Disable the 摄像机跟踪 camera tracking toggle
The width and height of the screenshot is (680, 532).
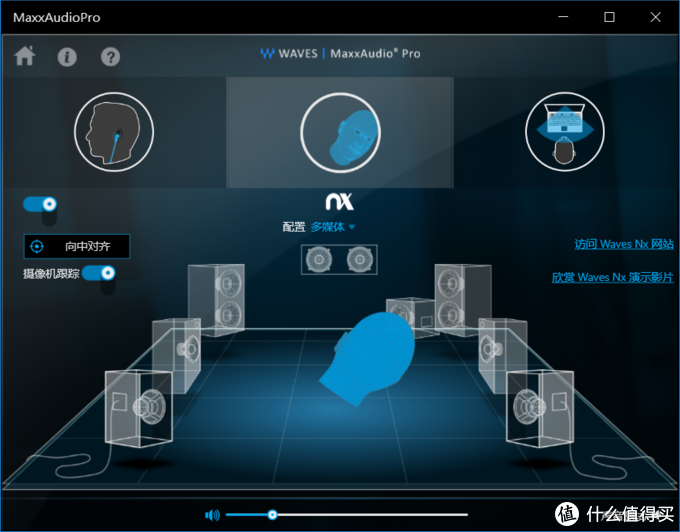[x=98, y=273]
